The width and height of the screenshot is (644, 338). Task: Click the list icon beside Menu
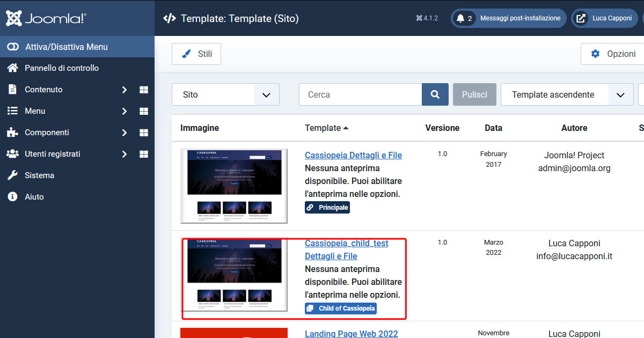click(x=12, y=111)
